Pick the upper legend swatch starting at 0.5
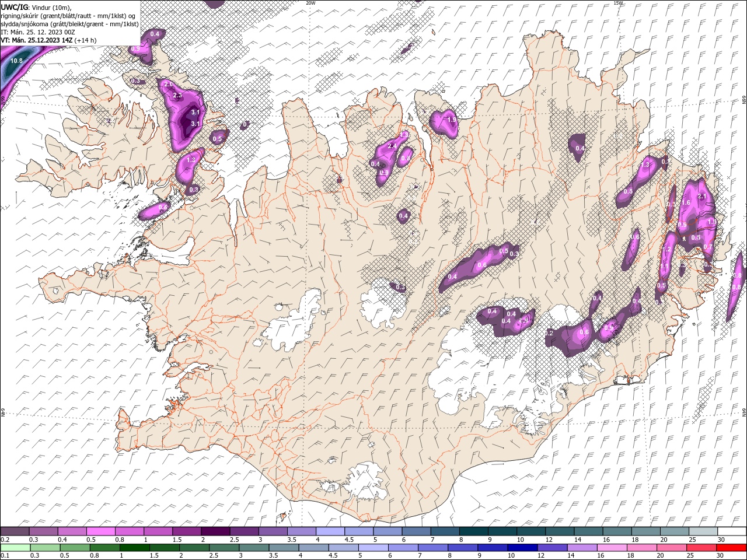Viewport: 747px width, 560px height. click(101, 531)
